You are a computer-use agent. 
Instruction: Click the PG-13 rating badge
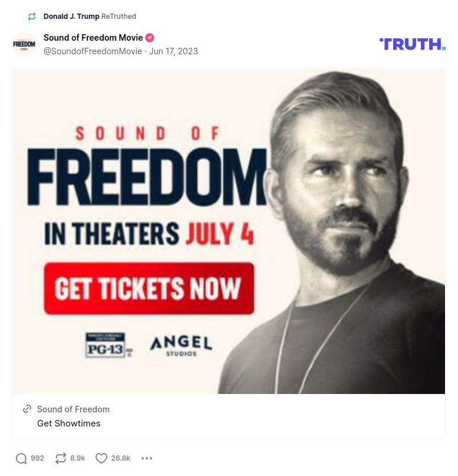107,345
